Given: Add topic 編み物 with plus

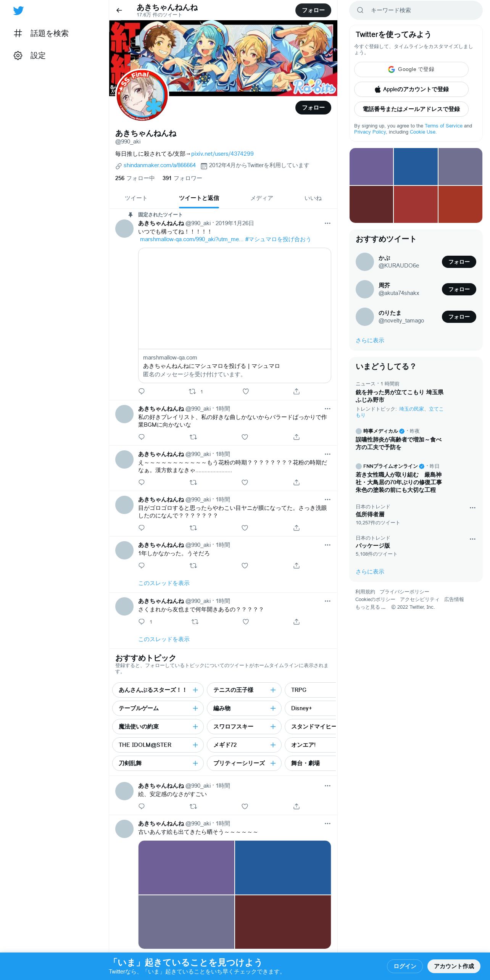Looking at the screenshot, I should click(x=273, y=708).
